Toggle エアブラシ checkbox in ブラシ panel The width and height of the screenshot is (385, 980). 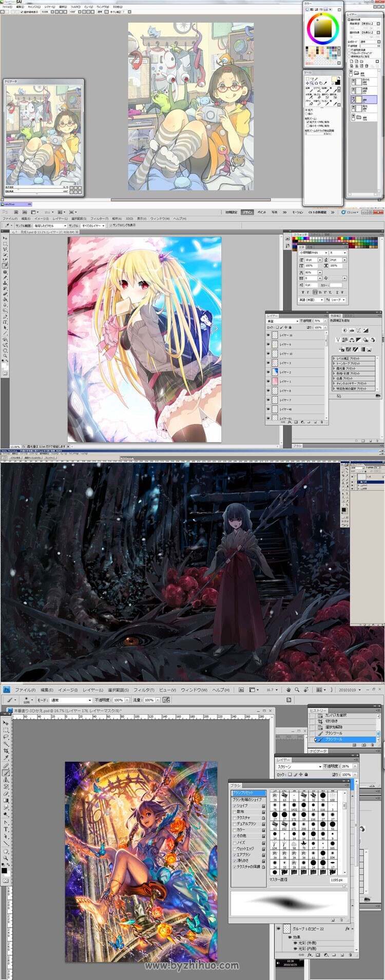click(235, 854)
